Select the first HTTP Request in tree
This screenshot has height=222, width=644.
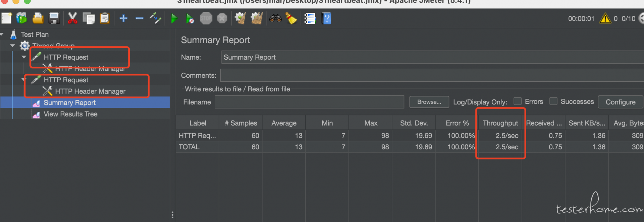[x=66, y=57]
